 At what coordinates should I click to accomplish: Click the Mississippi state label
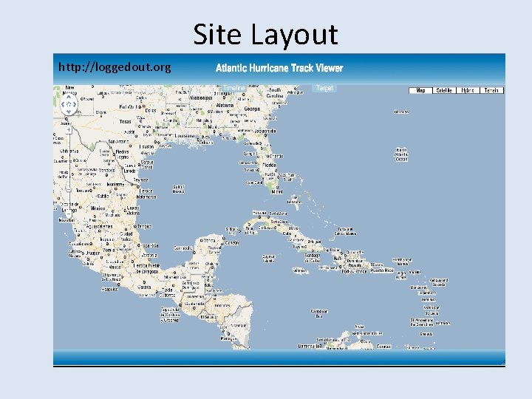(201, 98)
